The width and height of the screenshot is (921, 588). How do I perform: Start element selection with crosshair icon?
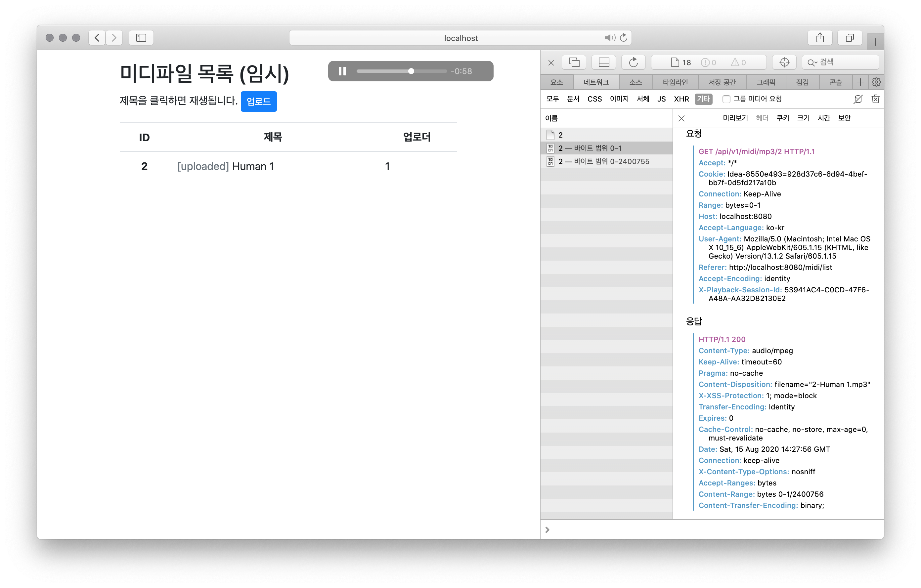click(784, 62)
